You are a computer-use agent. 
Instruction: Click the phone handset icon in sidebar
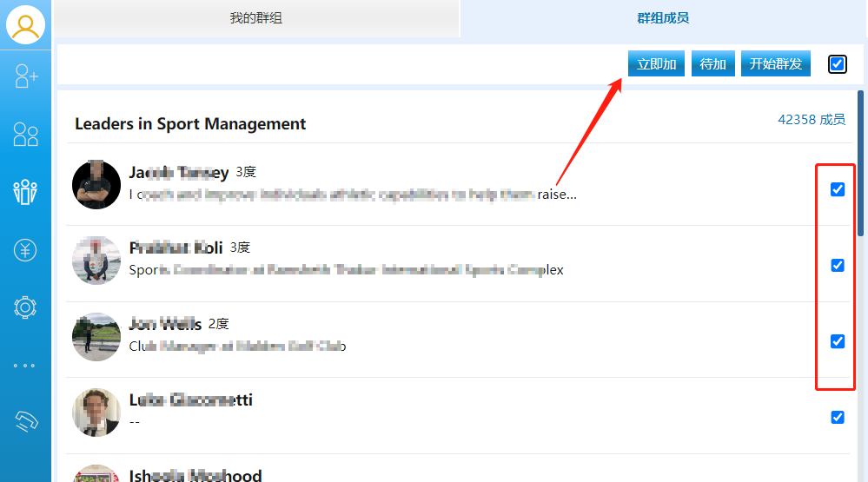(26, 422)
